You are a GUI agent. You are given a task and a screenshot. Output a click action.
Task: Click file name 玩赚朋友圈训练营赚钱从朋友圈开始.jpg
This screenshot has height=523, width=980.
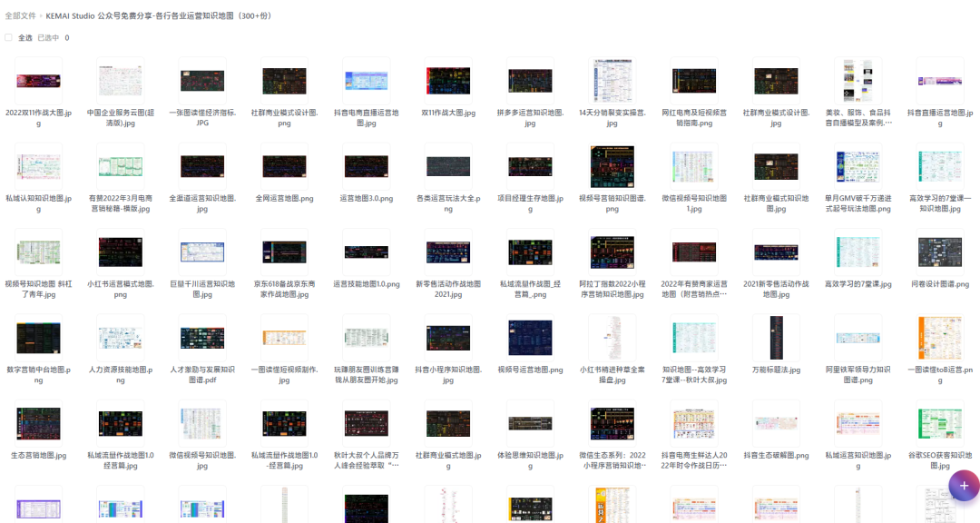[367, 375]
